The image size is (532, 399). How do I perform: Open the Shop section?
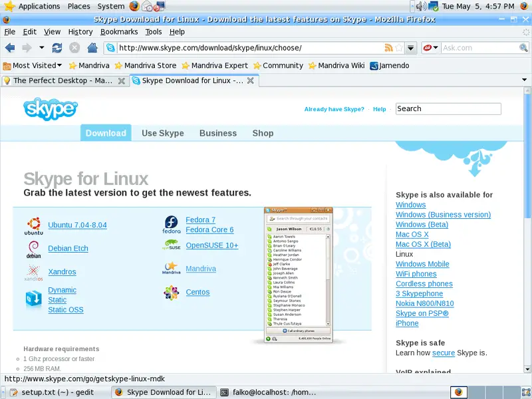[263, 133]
